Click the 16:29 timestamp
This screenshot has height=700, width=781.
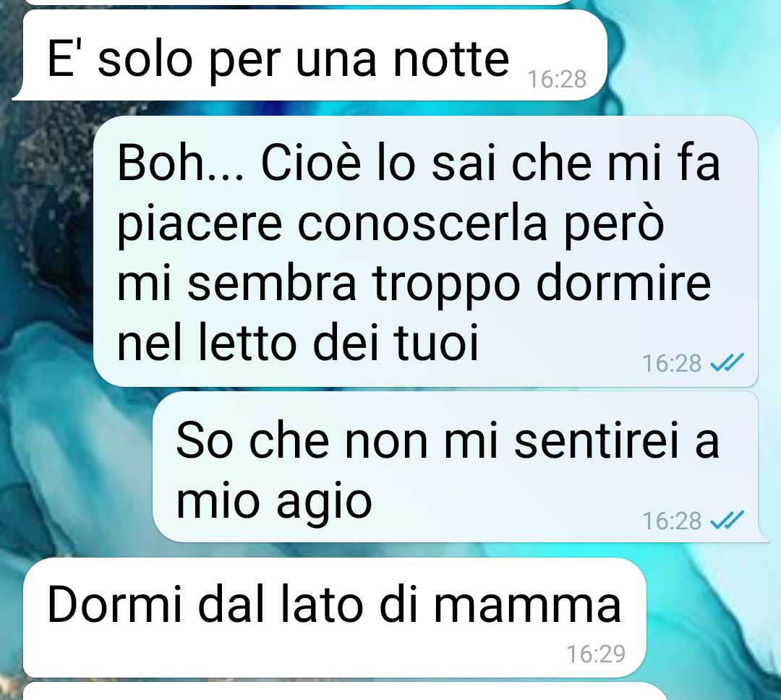596,654
